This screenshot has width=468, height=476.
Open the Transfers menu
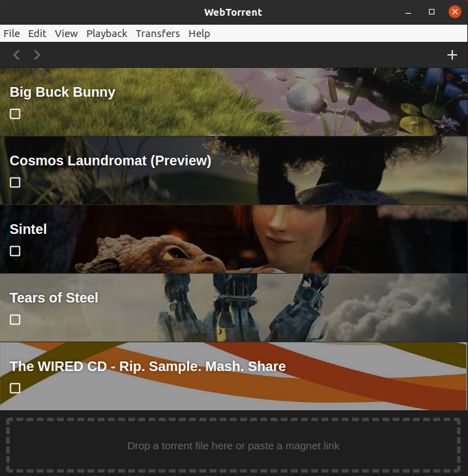tap(158, 34)
